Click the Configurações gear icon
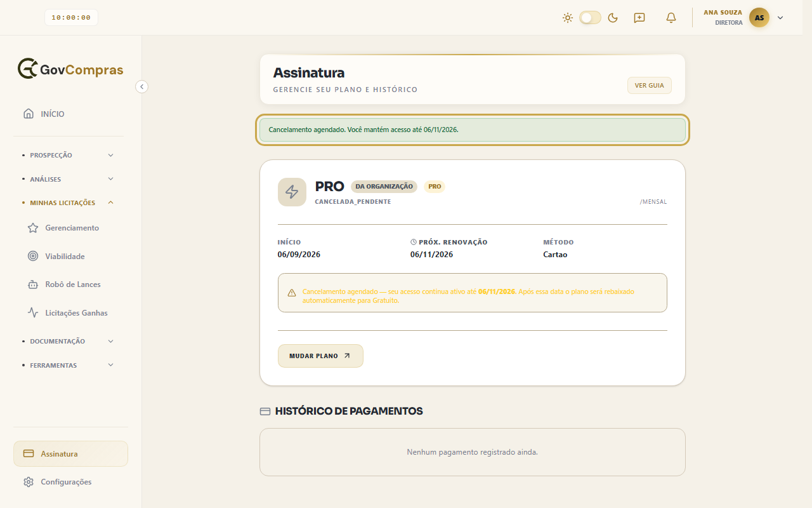Screen dimensions: 812x508 point(29,482)
